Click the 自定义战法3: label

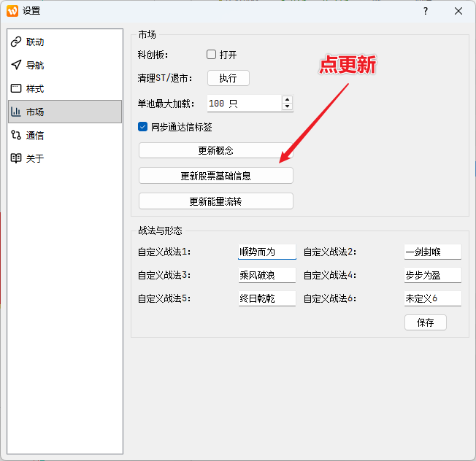pyautogui.click(x=164, y=276)
